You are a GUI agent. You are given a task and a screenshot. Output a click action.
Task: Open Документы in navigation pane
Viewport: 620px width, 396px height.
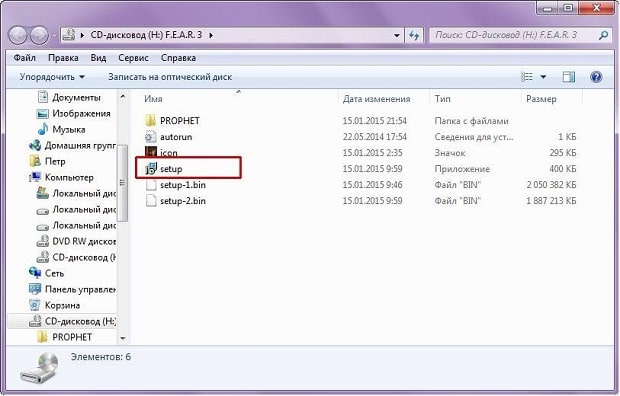pyautogui.click(x=76, y=97)
